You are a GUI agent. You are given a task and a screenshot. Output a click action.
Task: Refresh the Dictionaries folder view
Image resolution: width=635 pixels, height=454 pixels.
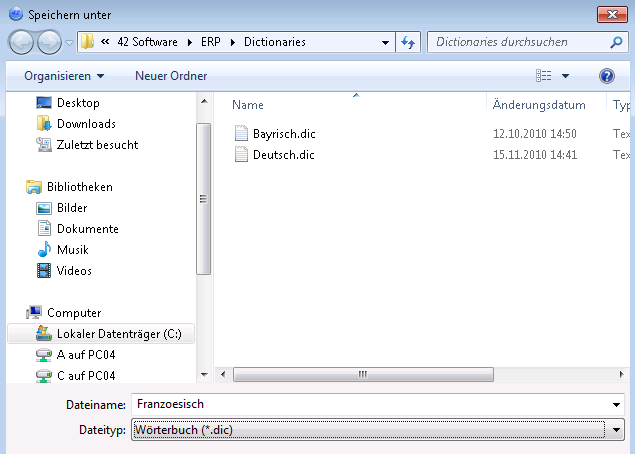click(x=408, y=42)
